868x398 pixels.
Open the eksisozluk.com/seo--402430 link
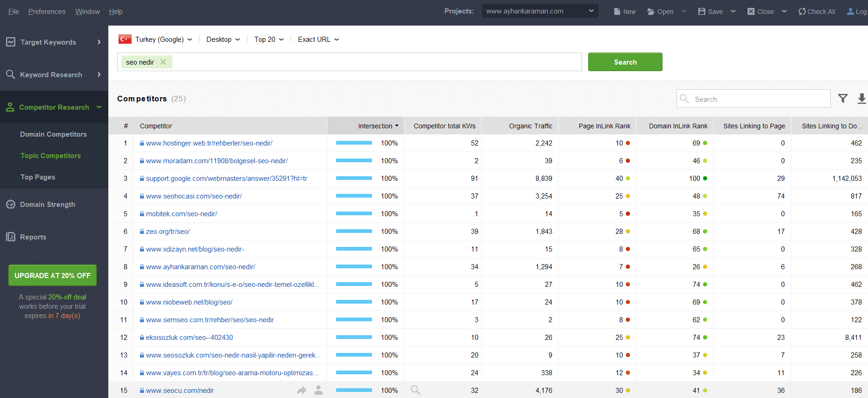(189, 338)
